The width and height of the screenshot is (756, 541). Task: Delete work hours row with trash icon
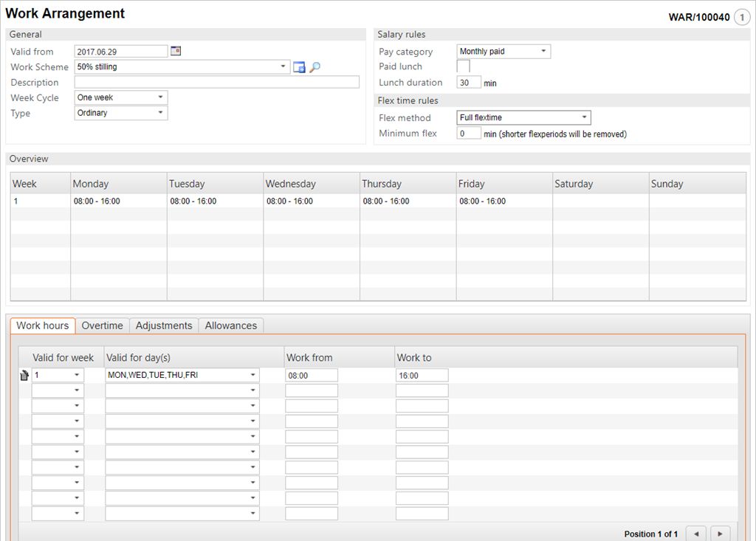pos(24,375)
